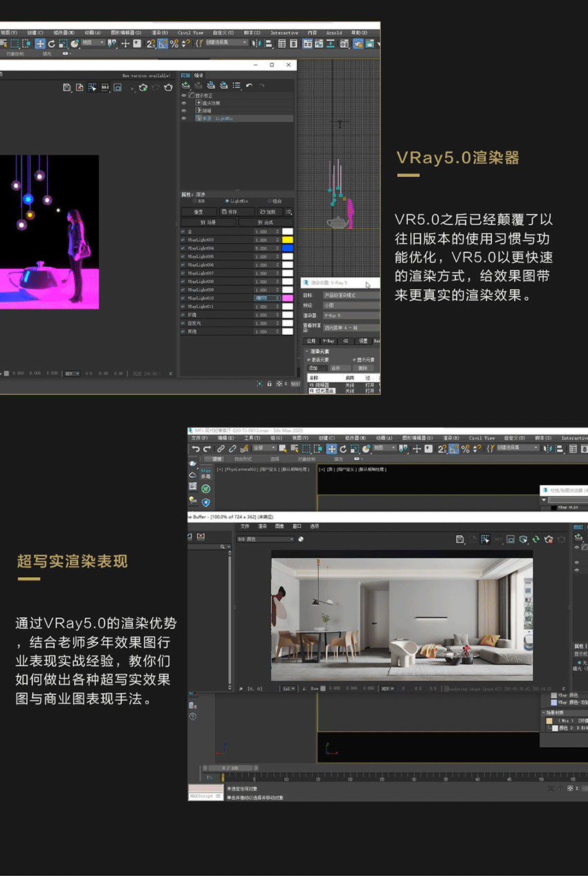This screenshot has height=876, width=588.
Task: Click the teapot Render icon in upper frame buffer
Action: 167,87
